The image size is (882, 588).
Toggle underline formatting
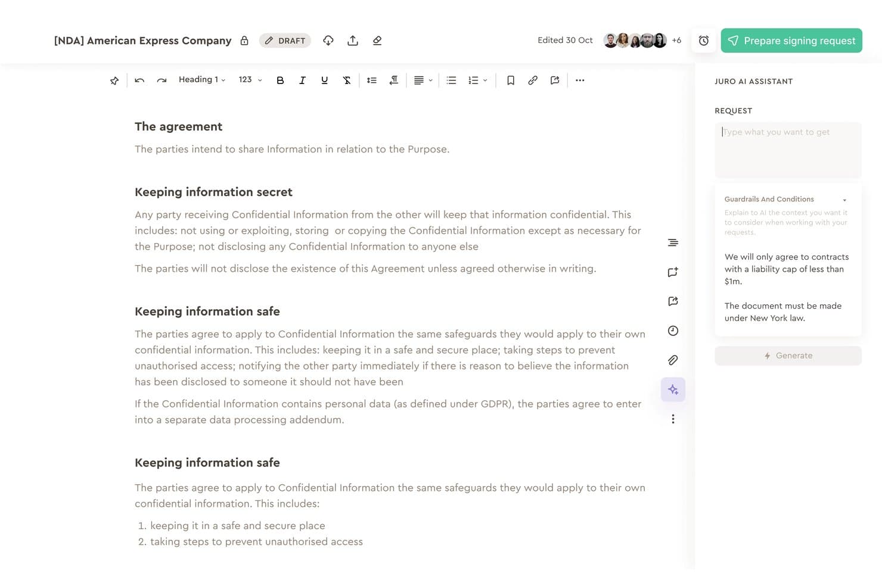point(324,80)
